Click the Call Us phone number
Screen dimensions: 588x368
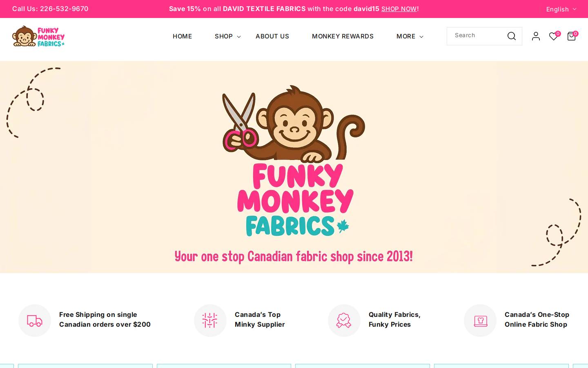(50, 9)
